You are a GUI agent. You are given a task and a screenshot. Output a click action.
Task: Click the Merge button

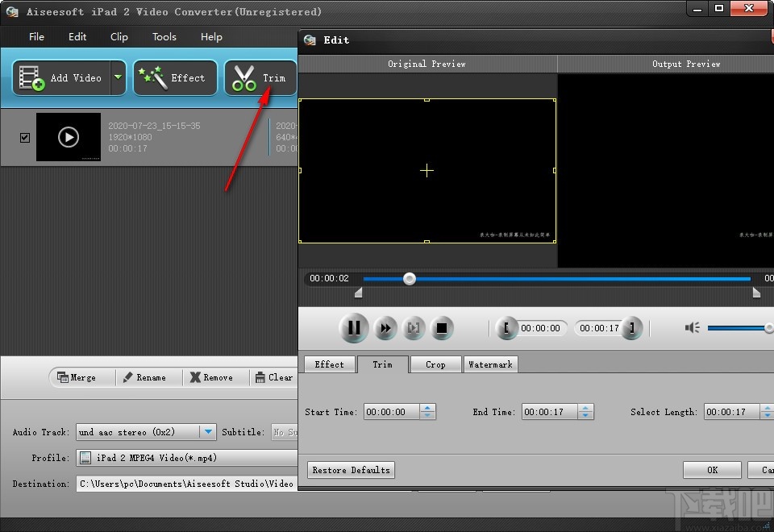point(77,377)
